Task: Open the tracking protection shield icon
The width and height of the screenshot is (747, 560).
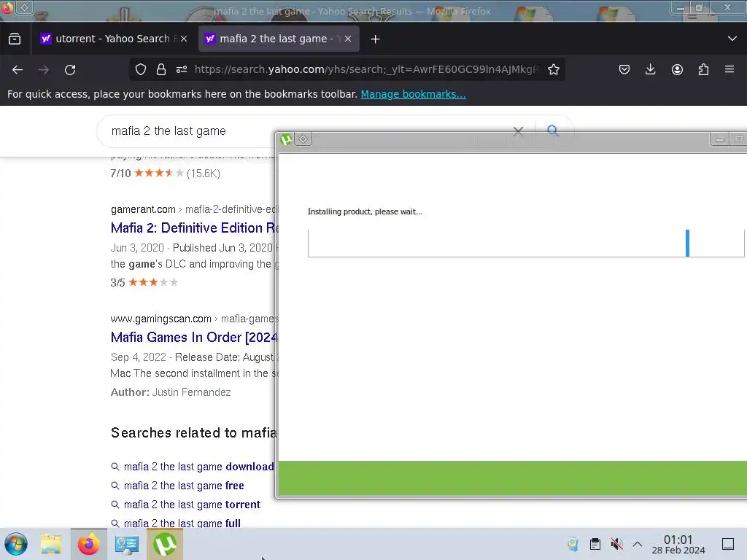Action: click(141, 69)
